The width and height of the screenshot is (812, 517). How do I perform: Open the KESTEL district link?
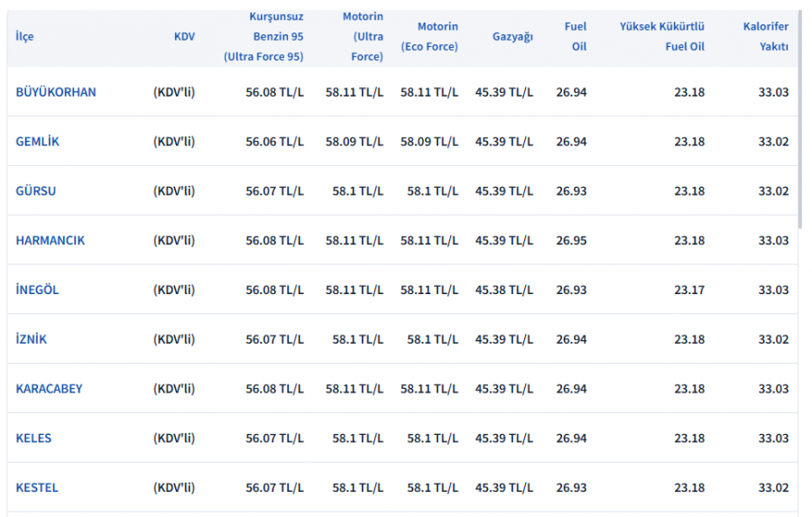37,488
